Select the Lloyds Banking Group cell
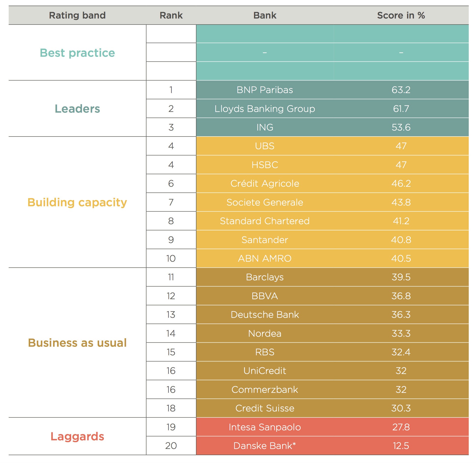This screenshot has height=463, width=476. click(265, 109)
